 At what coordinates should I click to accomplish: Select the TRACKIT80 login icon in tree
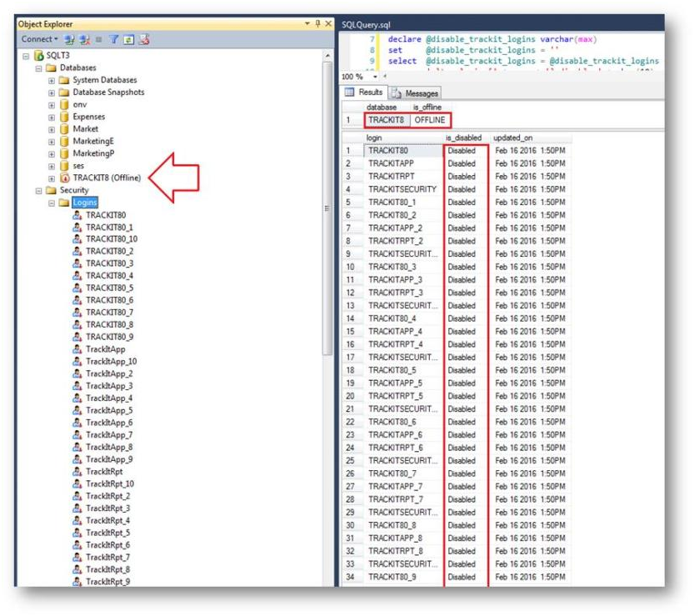(x=77, y=215)
